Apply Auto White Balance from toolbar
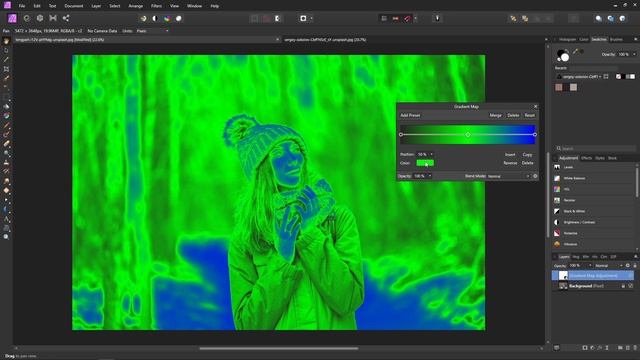Image resolution: width=640 pixels, height=360 pixels. point(179,18)
